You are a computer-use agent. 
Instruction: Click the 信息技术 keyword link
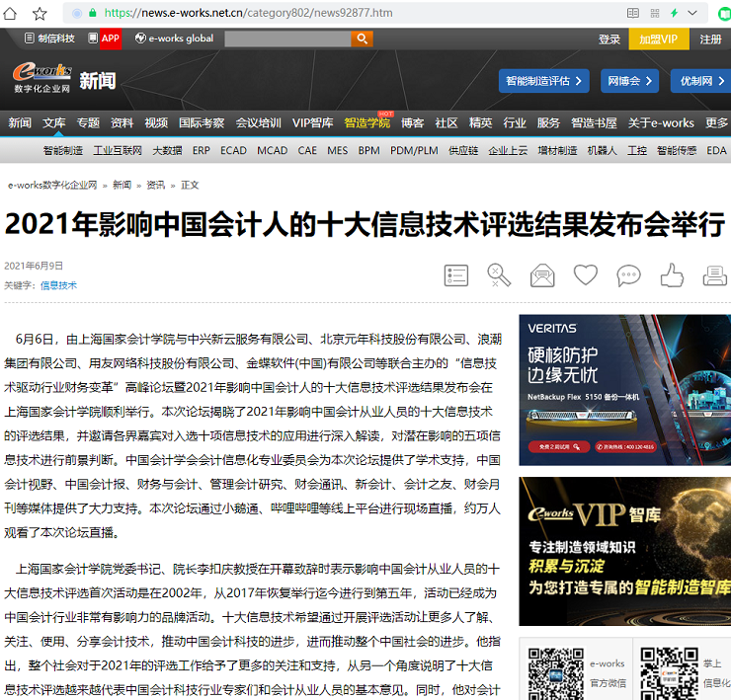click(58, 285)
